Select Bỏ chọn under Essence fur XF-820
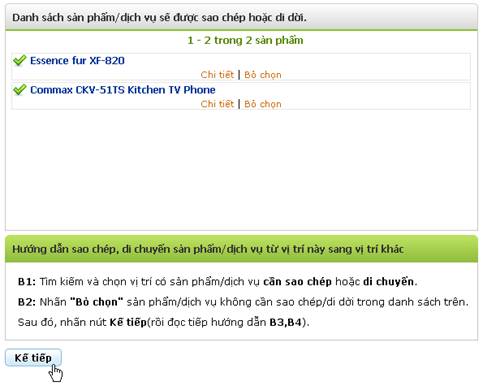The height and width of the screenshot is (386, 483). pyautogui.click(x=263, y=75)
